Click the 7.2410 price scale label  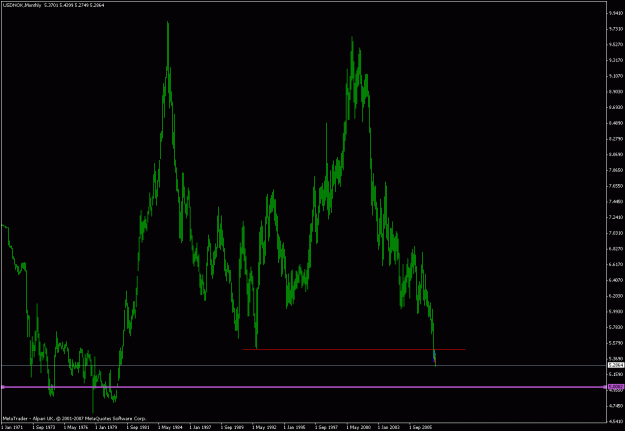tap(615, 217)
